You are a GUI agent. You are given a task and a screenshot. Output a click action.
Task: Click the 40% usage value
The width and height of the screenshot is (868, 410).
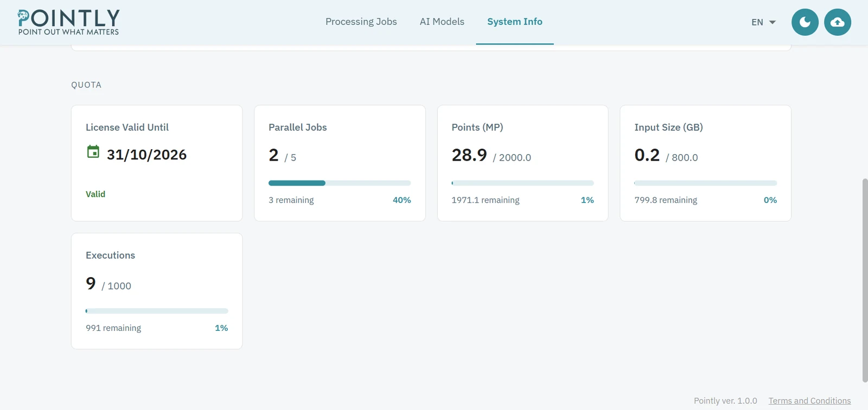402,200
